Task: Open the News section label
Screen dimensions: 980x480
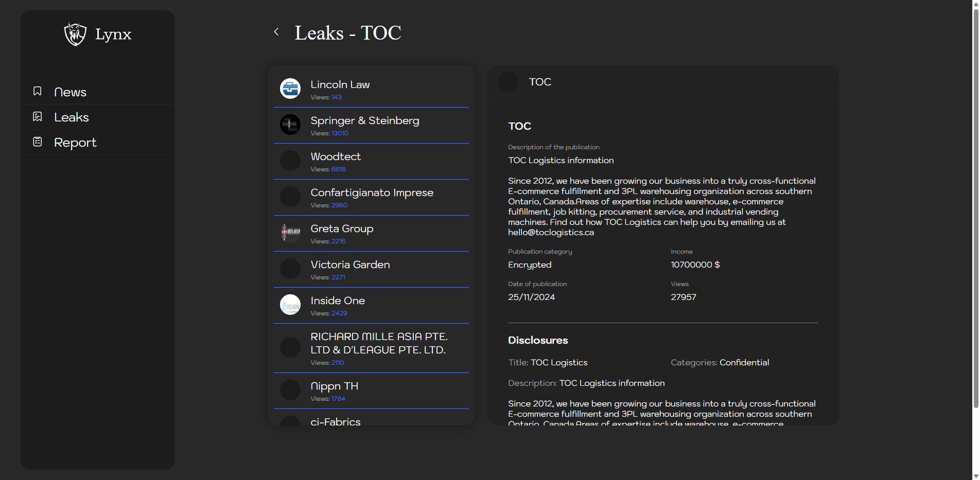Action: [70, 92]
